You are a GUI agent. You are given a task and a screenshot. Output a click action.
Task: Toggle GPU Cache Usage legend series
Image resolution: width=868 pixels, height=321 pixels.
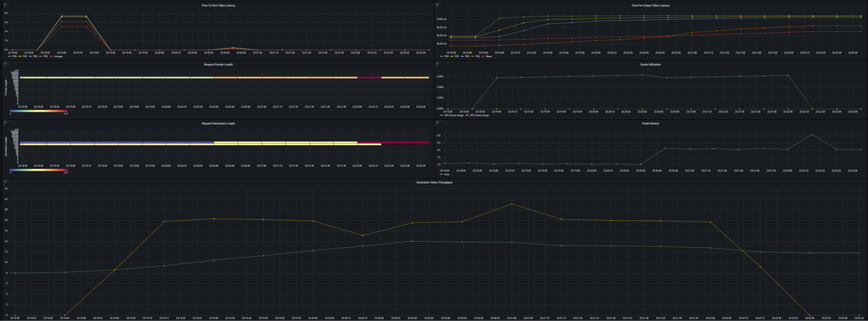453,115
